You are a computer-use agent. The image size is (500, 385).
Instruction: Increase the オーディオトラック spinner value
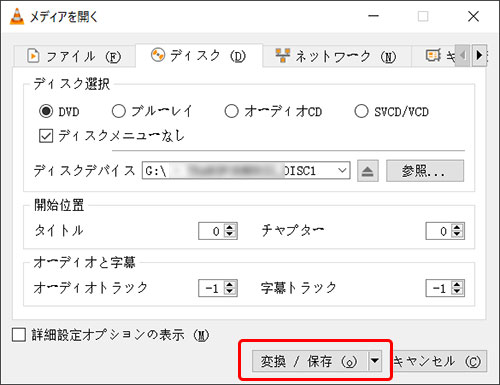[x=230, y=284]
